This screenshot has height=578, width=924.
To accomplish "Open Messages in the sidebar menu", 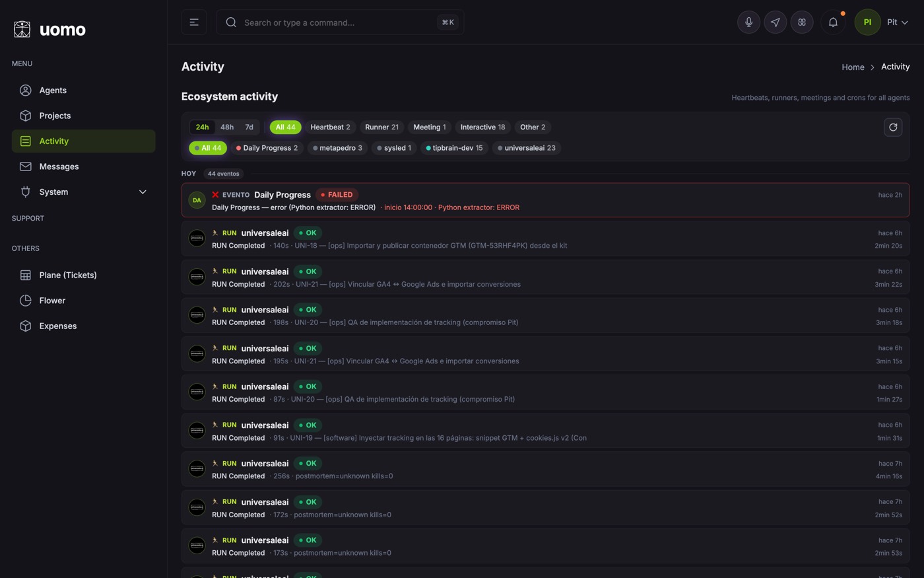I will coord(83,166).
